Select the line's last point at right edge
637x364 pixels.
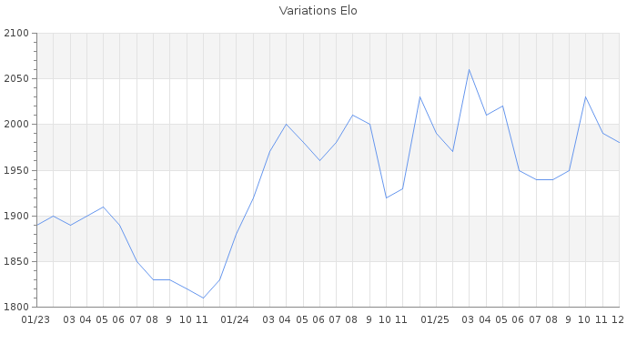click(619, 143)
